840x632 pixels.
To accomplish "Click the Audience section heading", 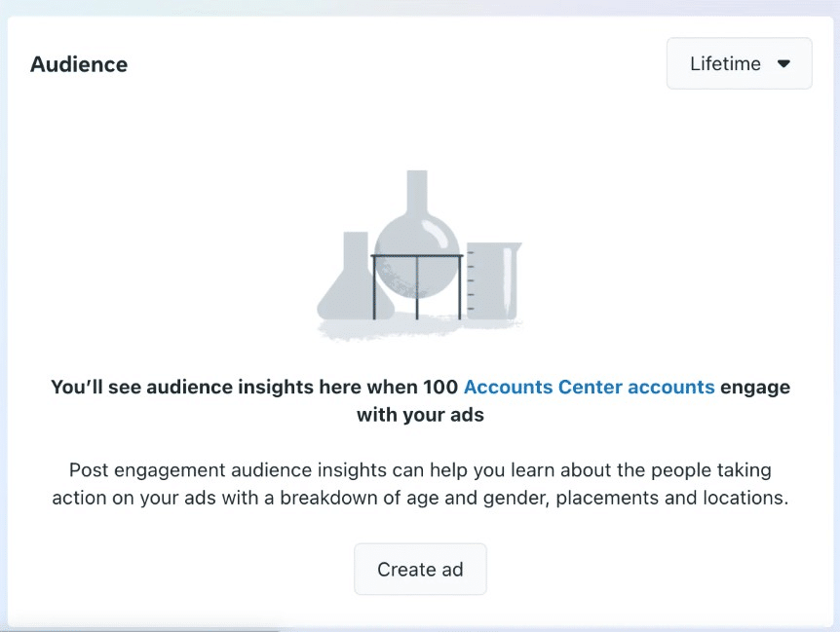I will point(79,64).
